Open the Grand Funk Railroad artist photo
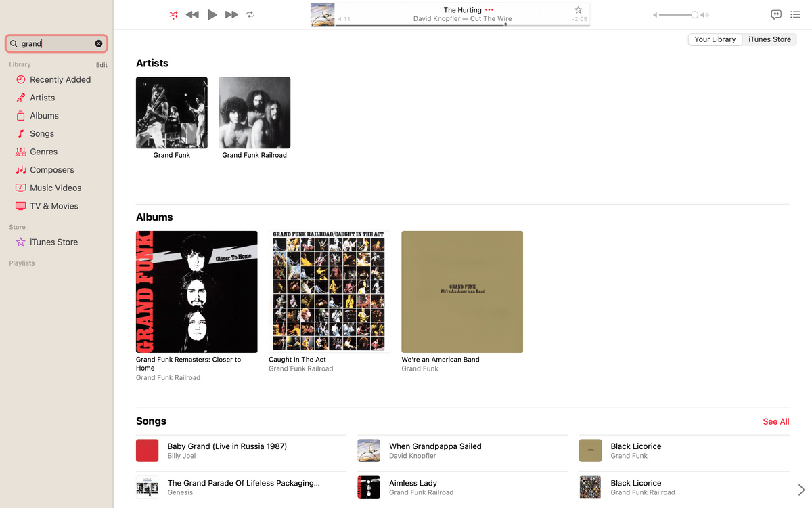 (254, 112)
